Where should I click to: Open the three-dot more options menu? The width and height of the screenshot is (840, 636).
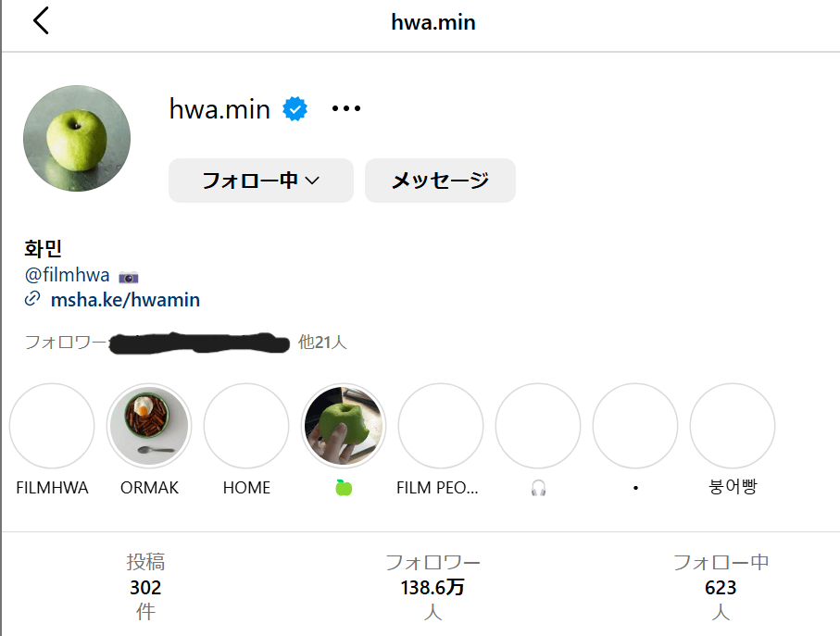coord(346,109)
